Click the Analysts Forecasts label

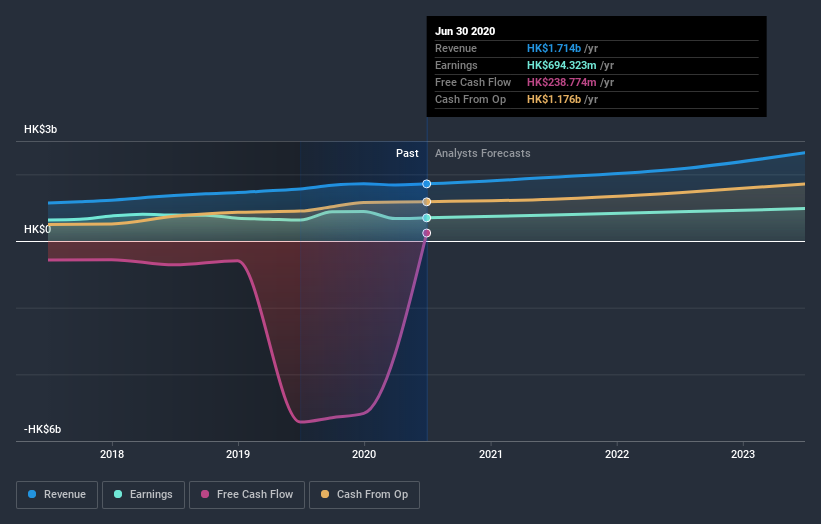tap(483, 153)
